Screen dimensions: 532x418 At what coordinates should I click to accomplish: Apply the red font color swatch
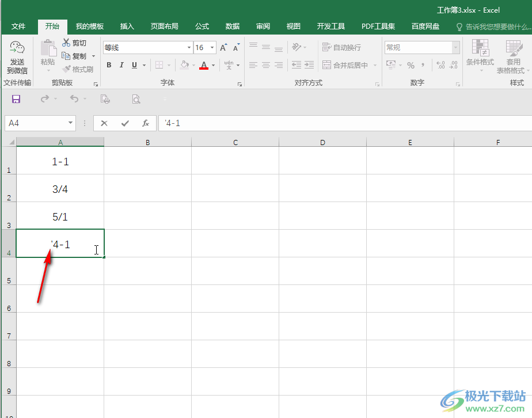point(204,65)
